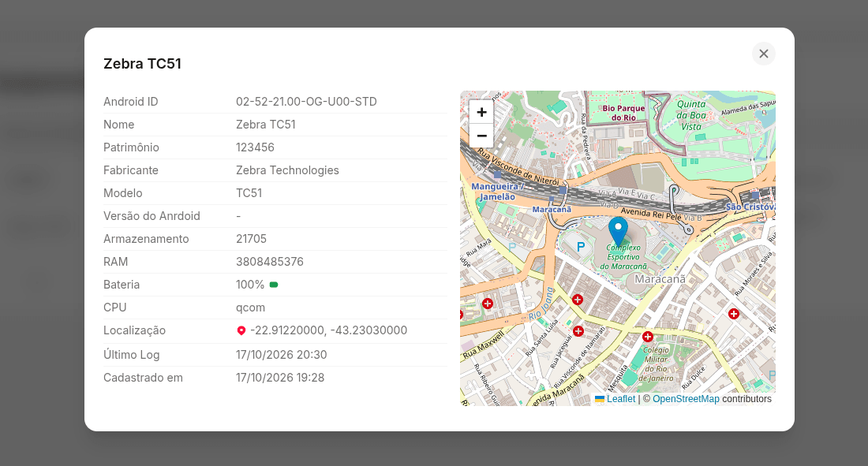Click the Armazenamento value 21705
Viewport: 868px width, 466px height.
[251, 239]
